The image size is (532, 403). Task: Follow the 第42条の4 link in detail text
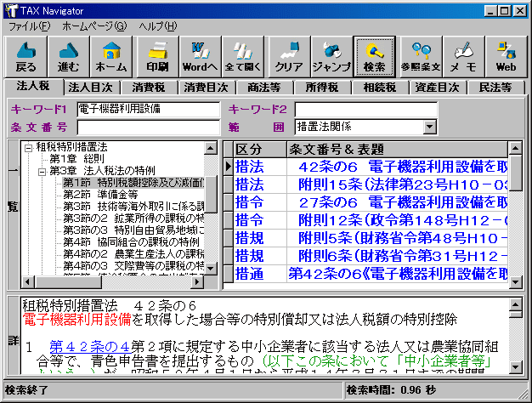coord(90,347)
